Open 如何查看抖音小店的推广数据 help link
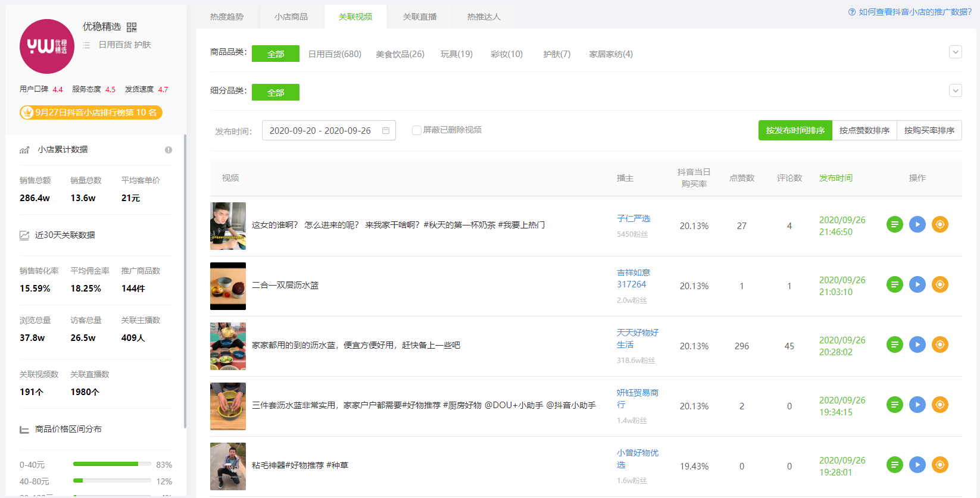 pyautogui.click(x=915, y=12)
